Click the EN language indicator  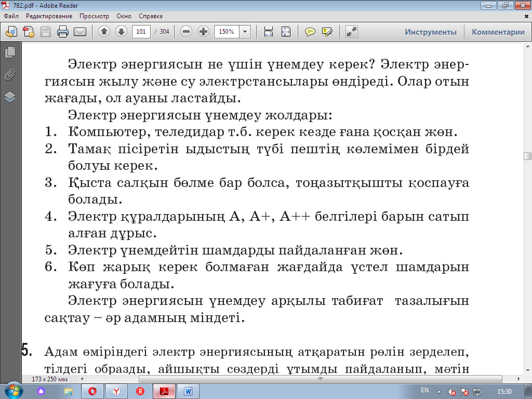(x=424, y=390)
